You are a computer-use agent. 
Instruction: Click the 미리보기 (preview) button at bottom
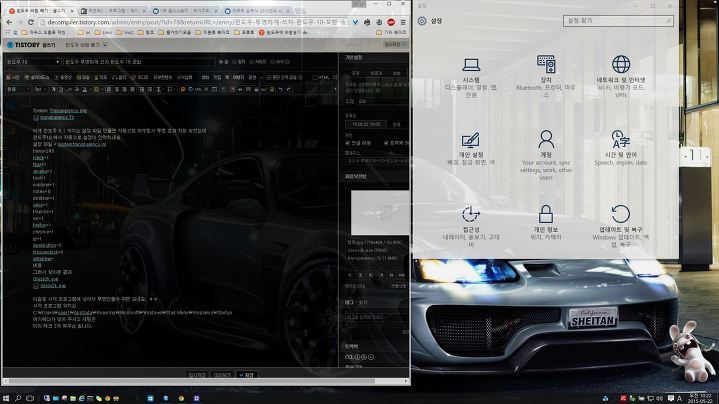point(222,375)
